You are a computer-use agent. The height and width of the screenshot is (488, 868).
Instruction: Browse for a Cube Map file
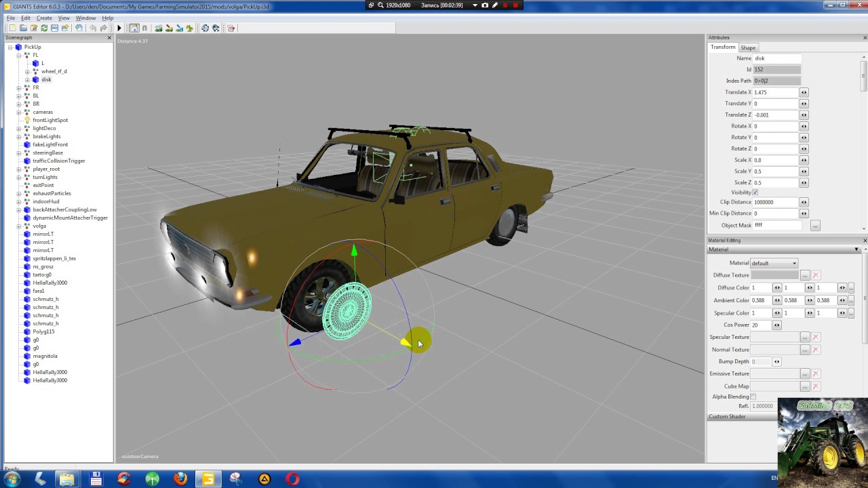[x=805, y=386]
